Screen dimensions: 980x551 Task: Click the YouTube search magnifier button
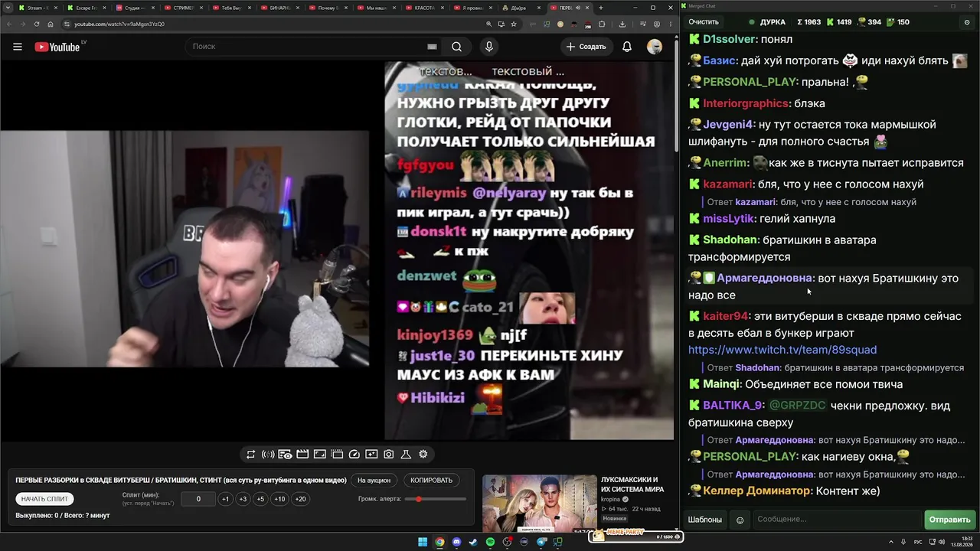[456, 47]
